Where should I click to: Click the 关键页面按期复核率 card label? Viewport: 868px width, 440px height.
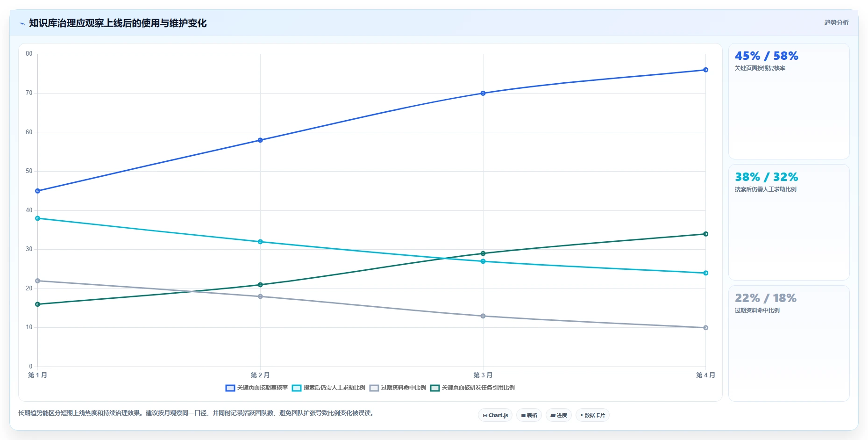pos(760,68)
